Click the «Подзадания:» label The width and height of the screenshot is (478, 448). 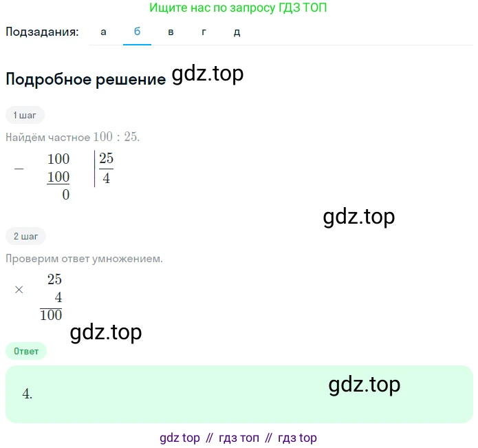pos(42,32)
